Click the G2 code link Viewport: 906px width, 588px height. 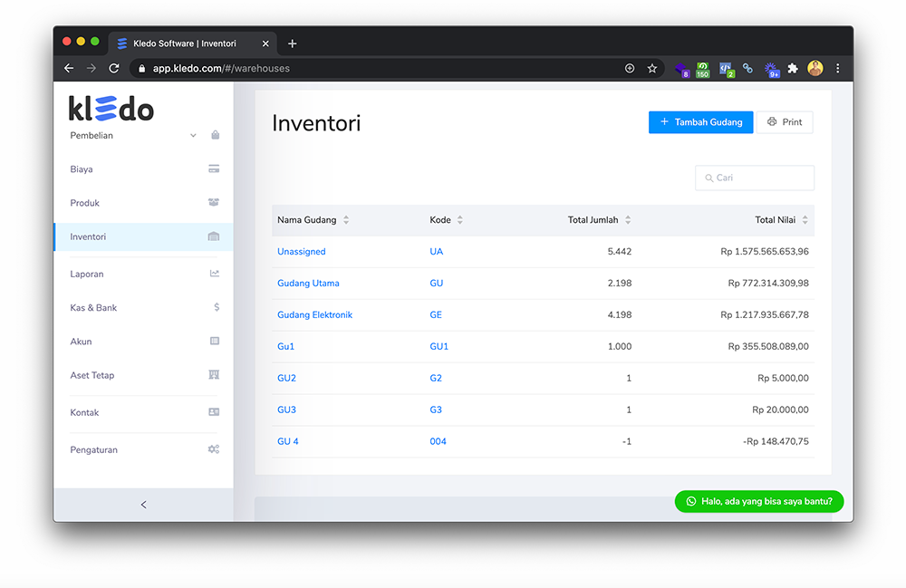point(436,379)
